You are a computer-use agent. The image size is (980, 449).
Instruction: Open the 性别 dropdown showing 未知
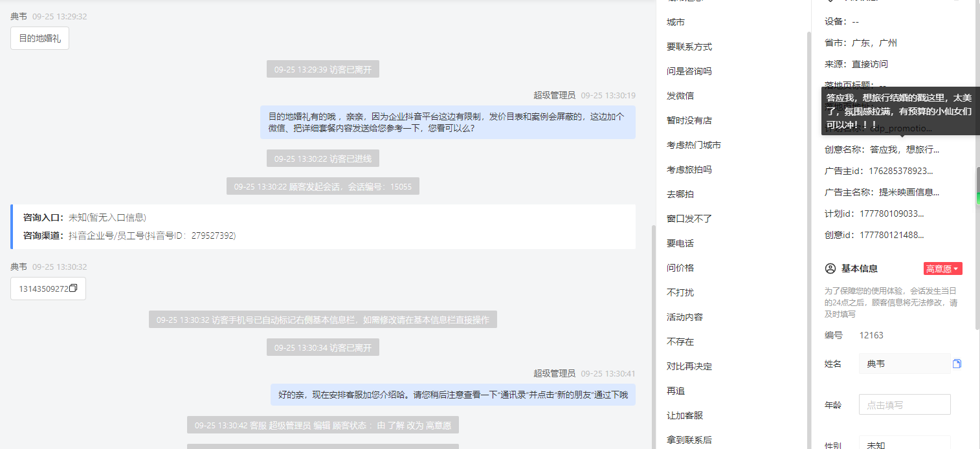pyautogui.click(x=904, y=444)
